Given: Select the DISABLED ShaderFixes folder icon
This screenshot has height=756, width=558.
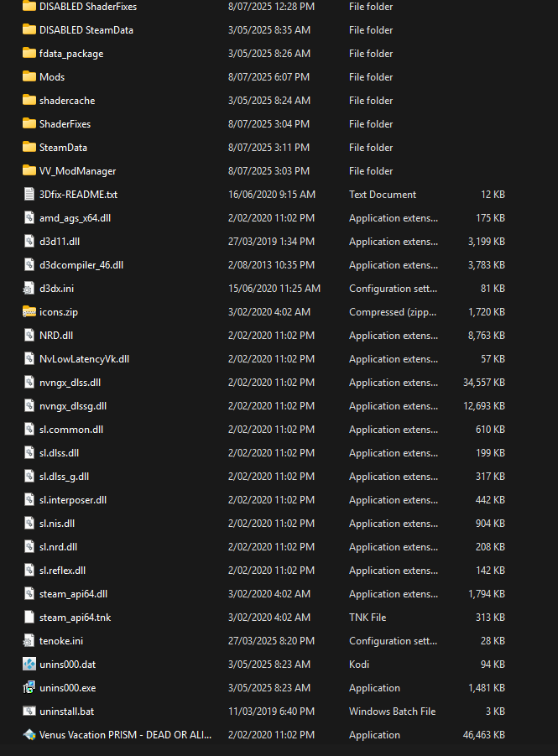Looking at the screenshot, I should coord(29,6).
